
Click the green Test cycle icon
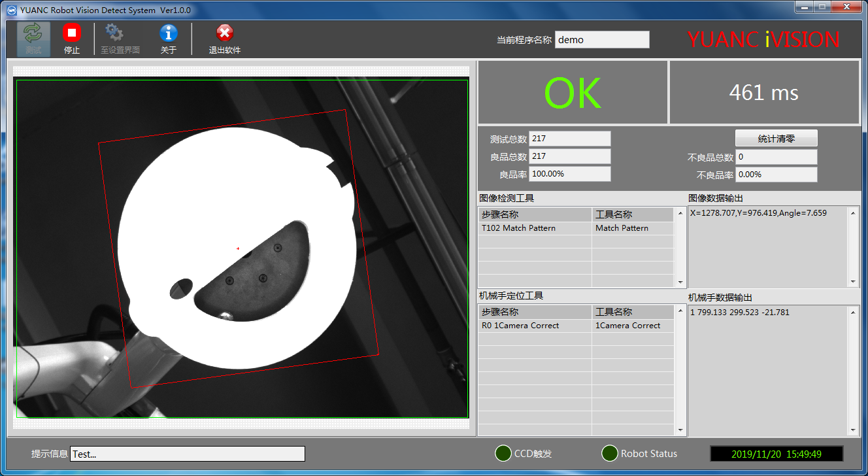click(33, 33)
